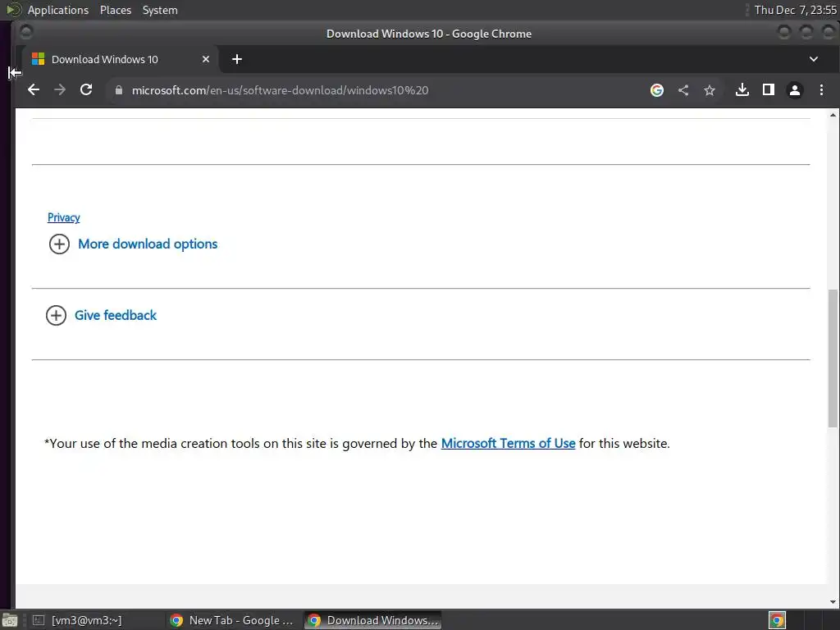Image resolution: width=840 pixels, height=630 pixels.
Task: Open the Places menu
Action: [x=115, y=10]
